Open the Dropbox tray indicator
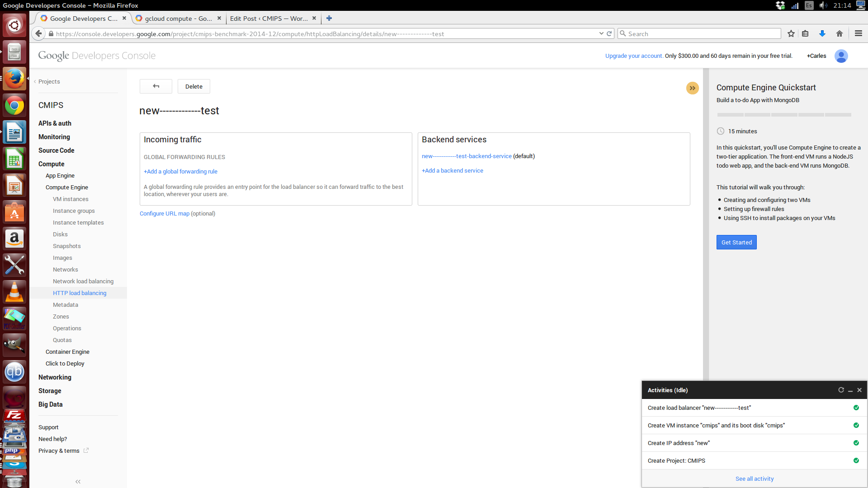This screenshot has width=868, height=488. click(x=780, y=5)
